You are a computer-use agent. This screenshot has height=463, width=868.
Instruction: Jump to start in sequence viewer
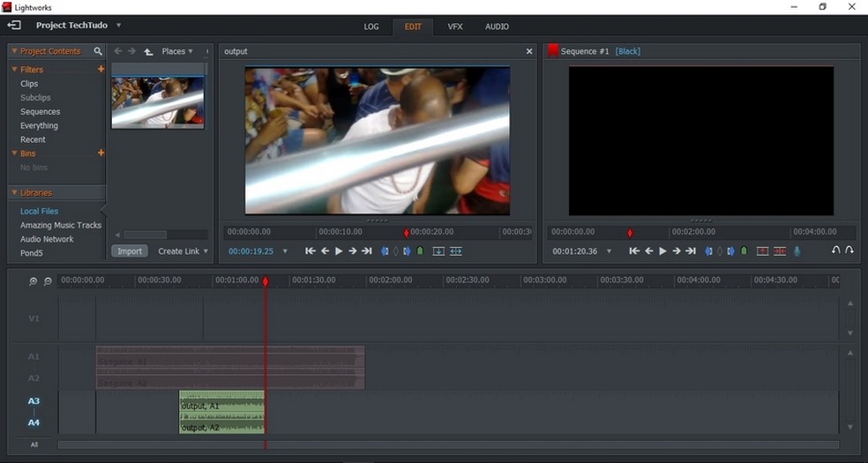point(634,251)
